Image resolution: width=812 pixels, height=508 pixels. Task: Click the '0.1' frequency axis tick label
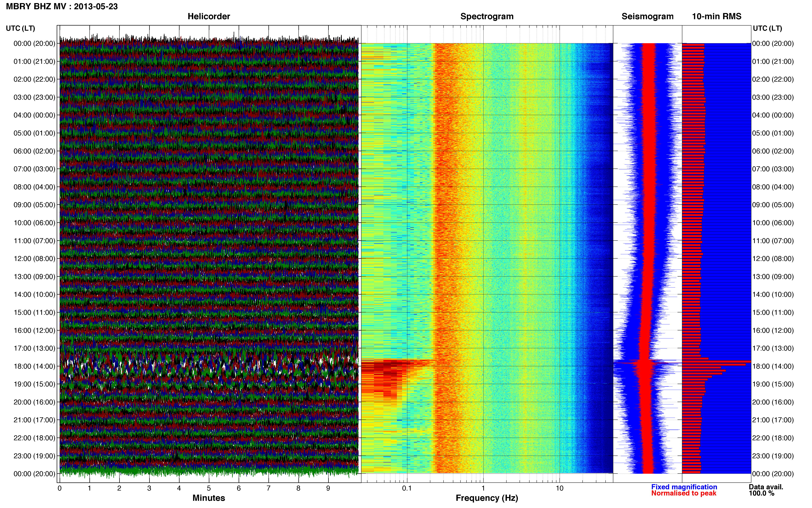coord(407,488)
